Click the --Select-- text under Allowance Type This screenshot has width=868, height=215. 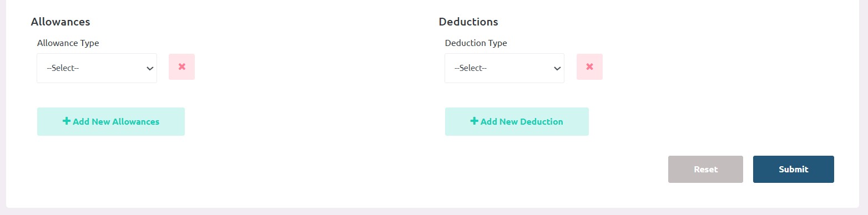point(63,68)
